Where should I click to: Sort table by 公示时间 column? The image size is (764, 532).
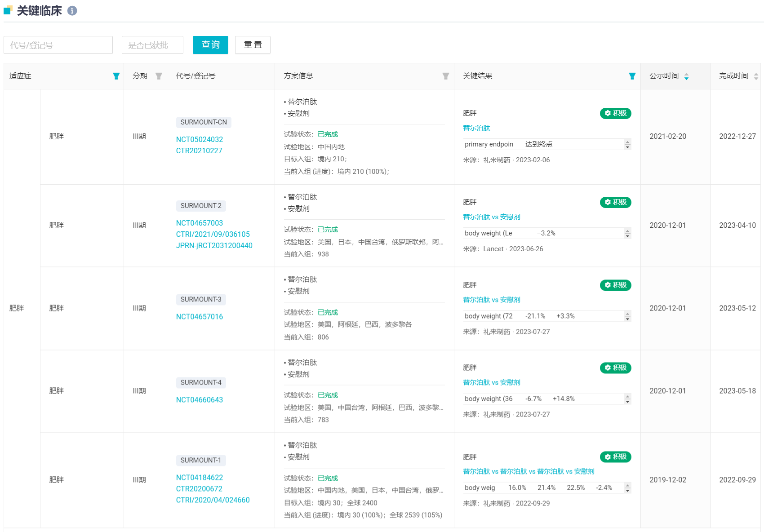(686, 76)
